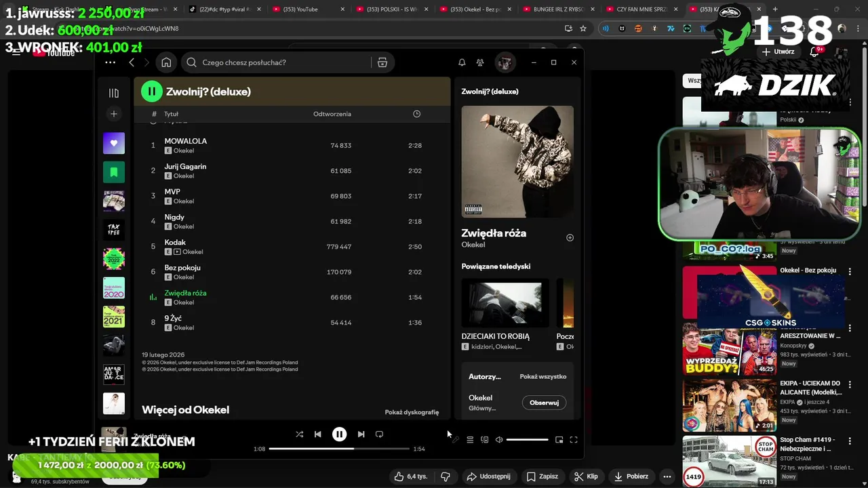Skip to the next track
The image size is (868, 488).
point(361,434)
